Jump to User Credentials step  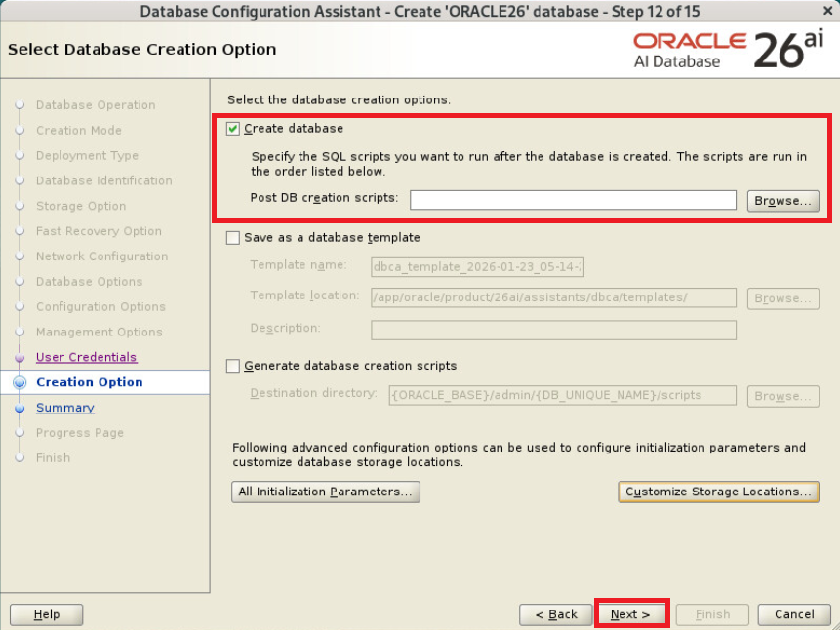click(x=86, y=357)
